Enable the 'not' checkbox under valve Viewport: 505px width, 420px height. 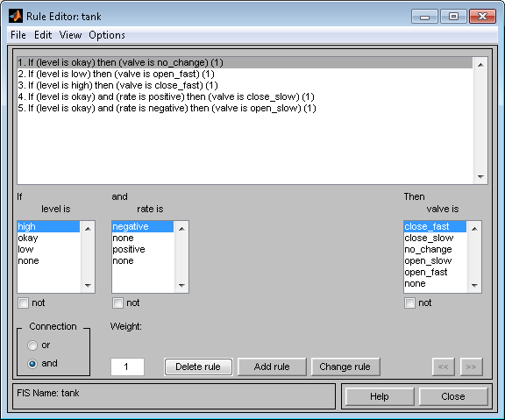[x=409, y=303]
